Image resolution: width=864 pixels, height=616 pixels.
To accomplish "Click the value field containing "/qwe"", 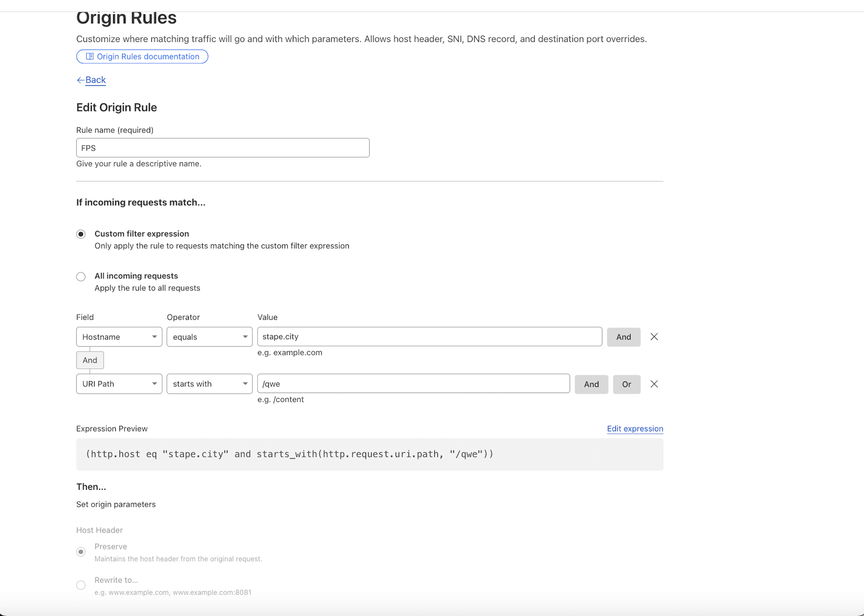I will point(413,384).
